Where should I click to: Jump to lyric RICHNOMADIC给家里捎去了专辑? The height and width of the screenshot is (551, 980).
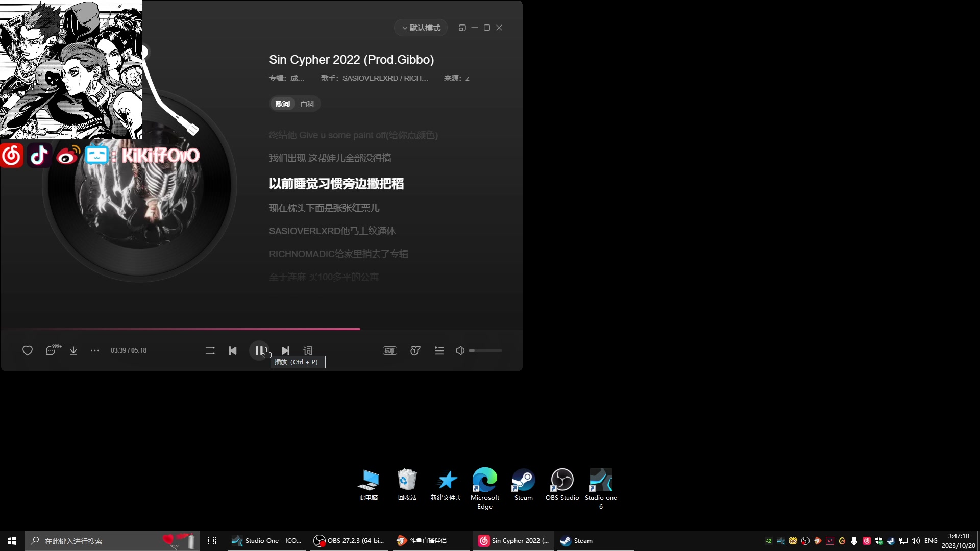[338, 254]
